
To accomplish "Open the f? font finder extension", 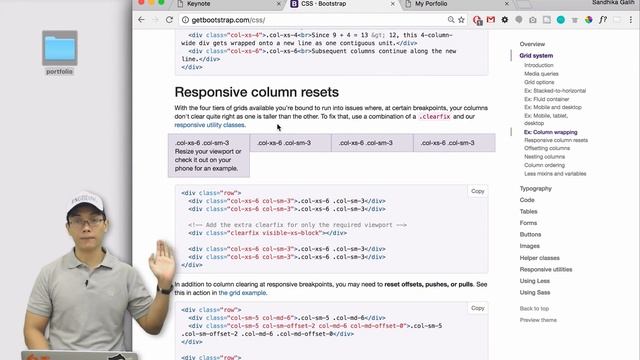I will click(x=603, y=20).
